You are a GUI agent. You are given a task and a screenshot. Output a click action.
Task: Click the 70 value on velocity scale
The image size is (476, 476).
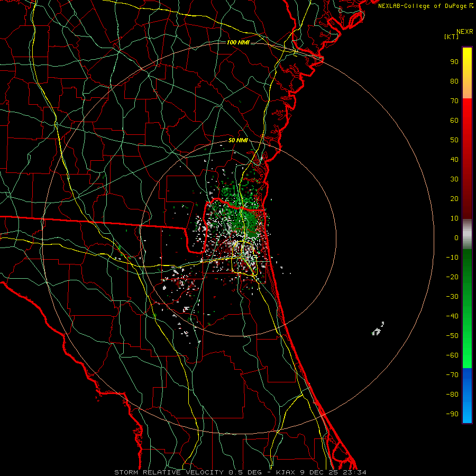(454, 101)
